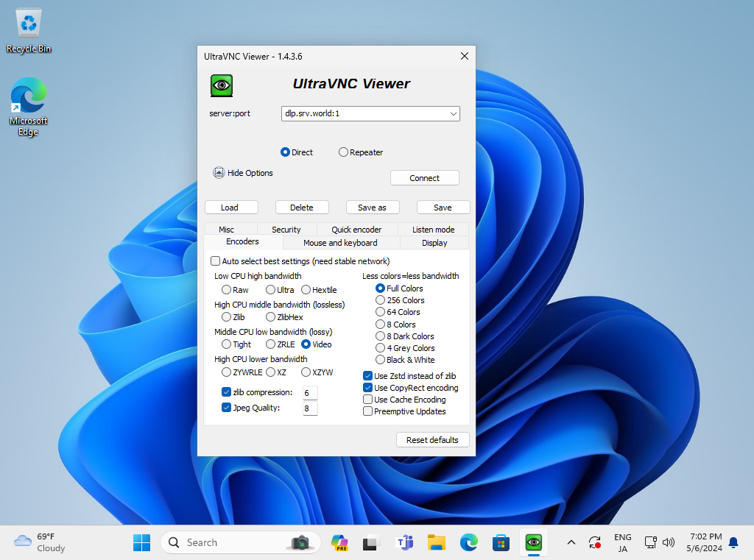This screenshot has height=560, width=754.
Task: Pick the XZ encoder option
Action: click(270, 372)
